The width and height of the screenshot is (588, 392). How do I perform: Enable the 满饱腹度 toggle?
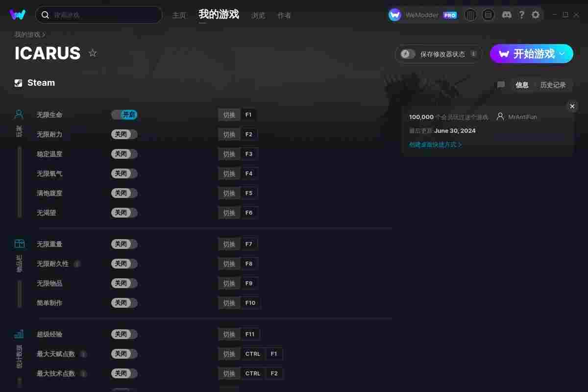click(x=124, y=193)
